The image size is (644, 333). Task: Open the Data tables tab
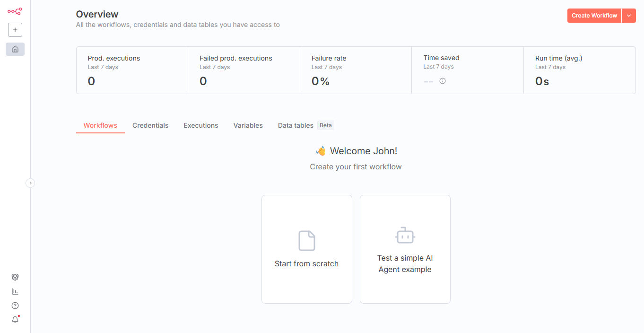[x=296, y=125]
